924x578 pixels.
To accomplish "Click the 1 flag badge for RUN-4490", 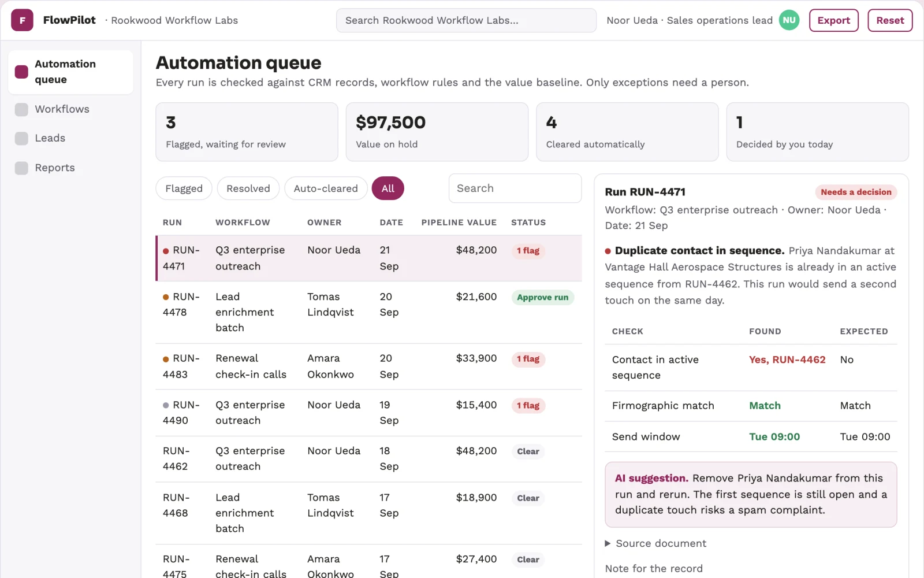I will (x=528, y=406).
